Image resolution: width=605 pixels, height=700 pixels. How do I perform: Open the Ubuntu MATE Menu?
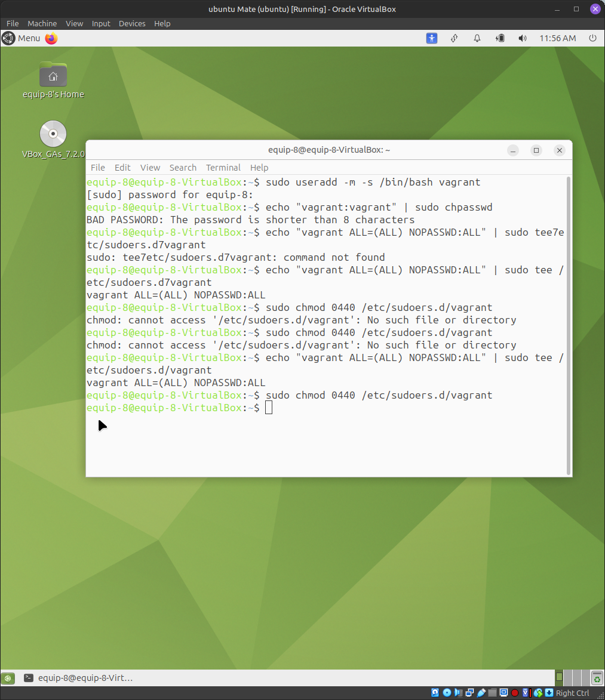(x=21, y=38)
